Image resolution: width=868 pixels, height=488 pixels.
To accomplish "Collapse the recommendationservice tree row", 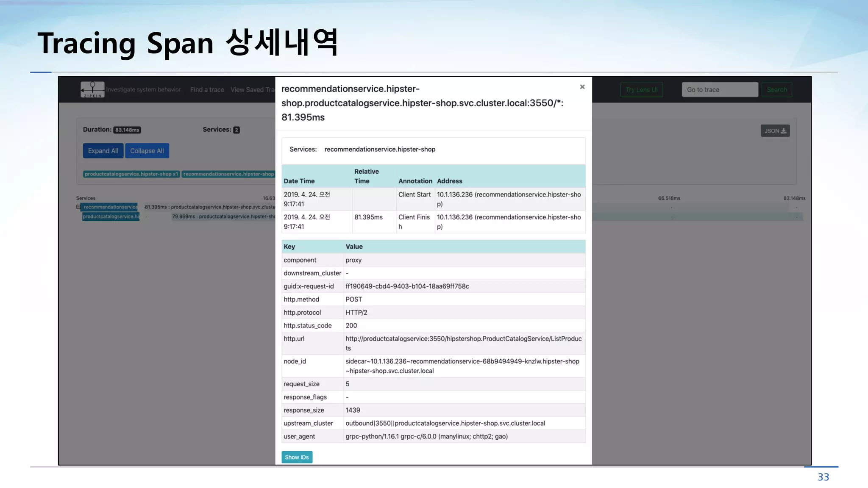I will tap(78, 207).
